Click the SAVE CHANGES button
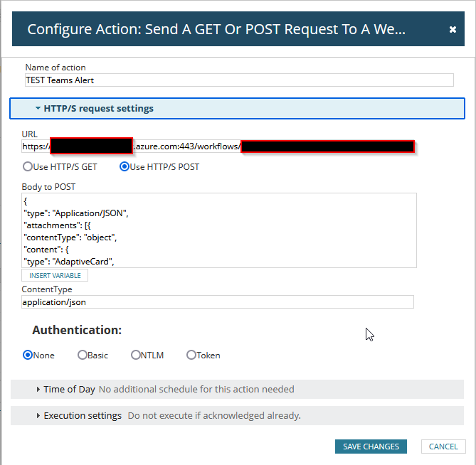 pyautogui.click(x=371, y=447)
